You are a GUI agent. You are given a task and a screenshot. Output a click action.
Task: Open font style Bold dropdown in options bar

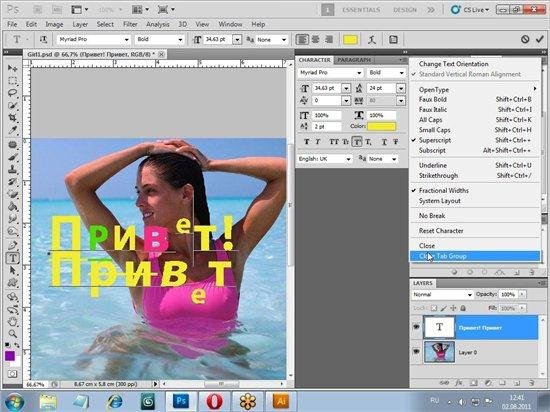pos(180,40)
